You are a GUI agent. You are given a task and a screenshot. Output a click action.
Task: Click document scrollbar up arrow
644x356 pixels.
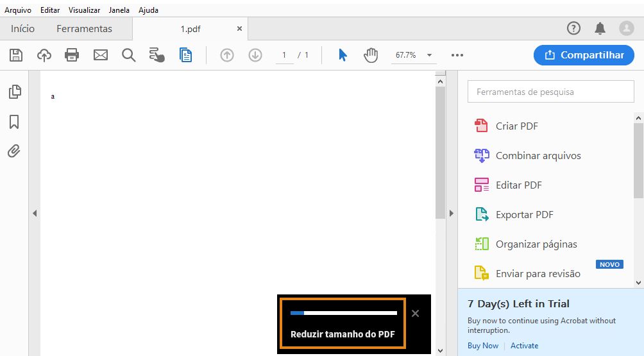[440, 81]
